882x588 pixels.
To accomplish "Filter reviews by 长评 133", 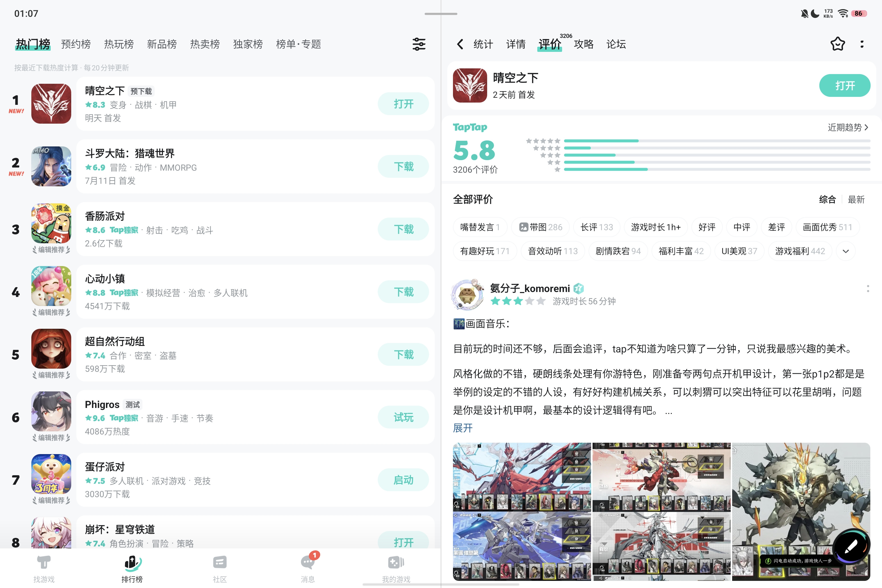I will click(x=597, y=227).
